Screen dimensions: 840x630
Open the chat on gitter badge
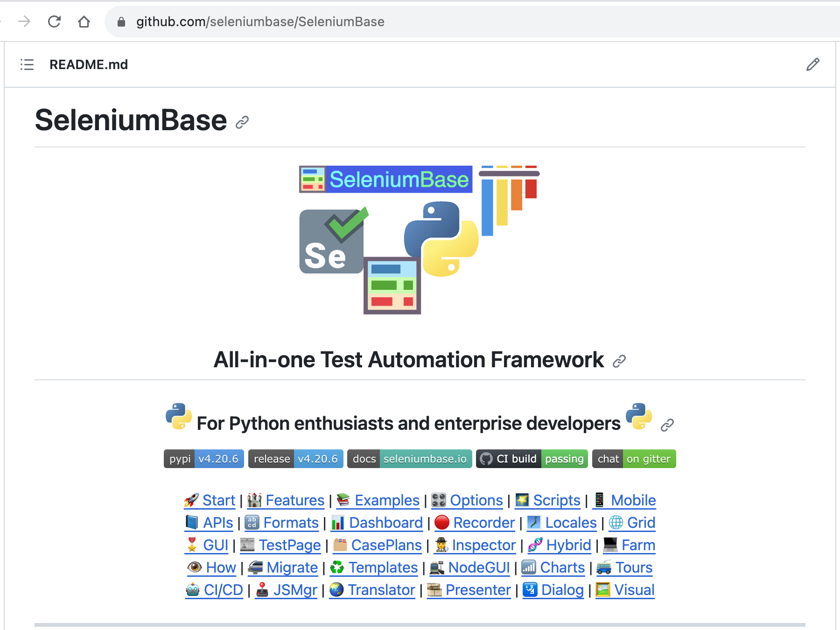[634, 459]
